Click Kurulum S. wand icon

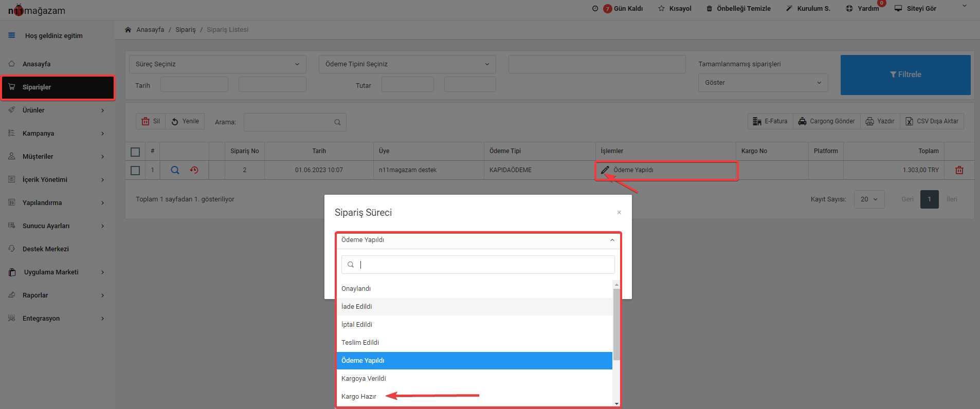[x=789, y=9]
